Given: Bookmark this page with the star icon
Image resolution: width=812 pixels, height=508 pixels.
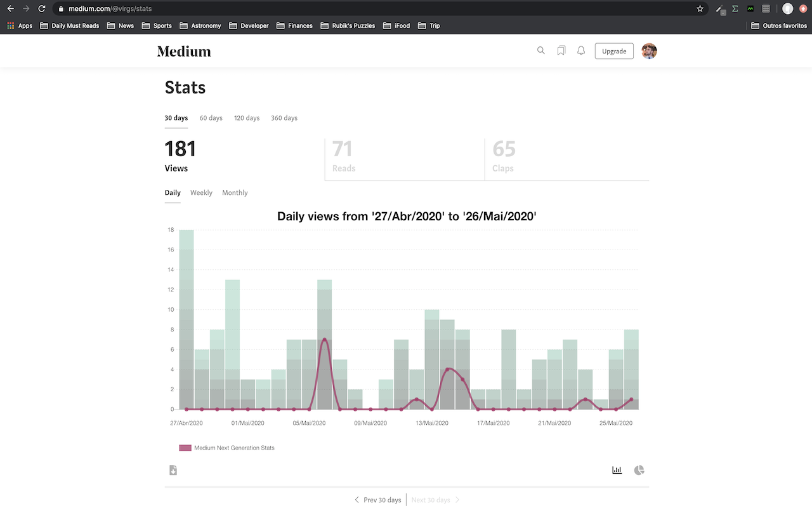Looking at the screenshot, I should (700, 9).
